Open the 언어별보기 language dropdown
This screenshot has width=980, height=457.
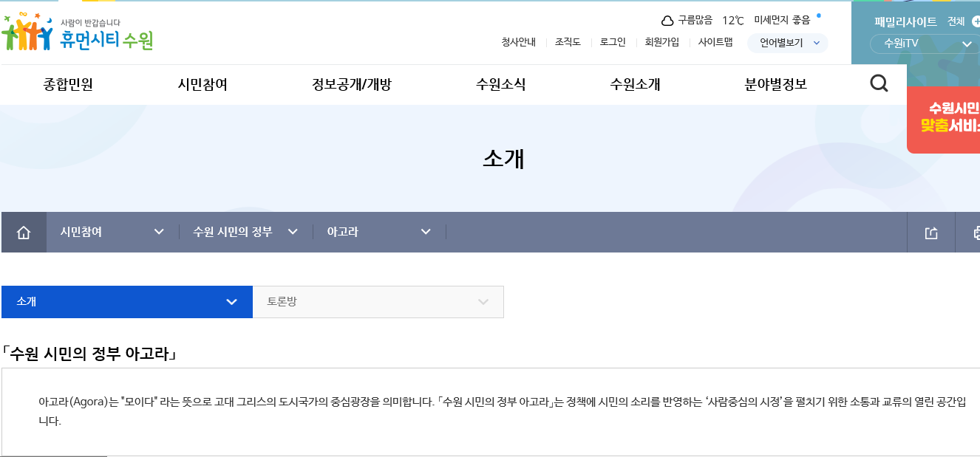point(787,43)
